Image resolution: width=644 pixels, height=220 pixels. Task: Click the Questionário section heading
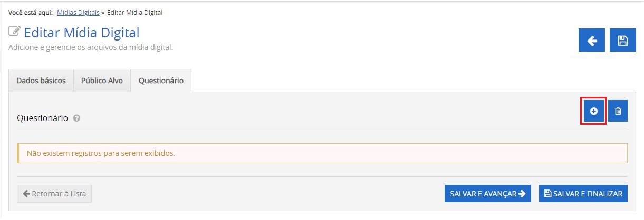42,118
